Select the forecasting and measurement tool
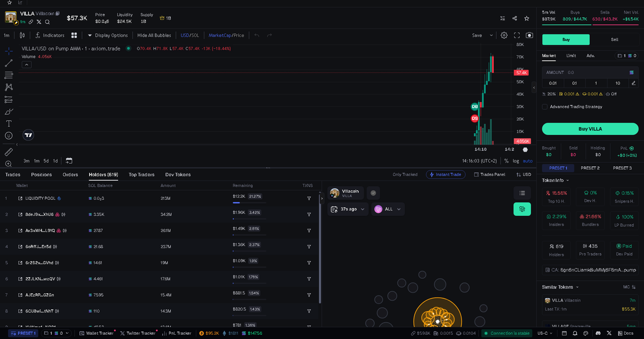This screenshot has height=339, width=644. [9, 99]
